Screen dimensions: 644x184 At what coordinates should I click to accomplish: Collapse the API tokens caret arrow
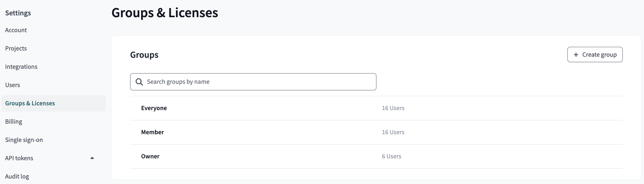92,158
